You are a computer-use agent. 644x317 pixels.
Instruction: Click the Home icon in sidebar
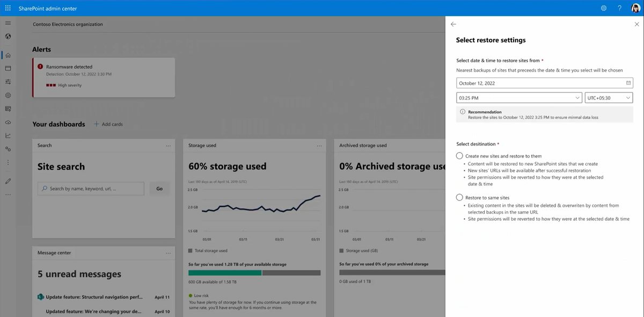(8, 55)
